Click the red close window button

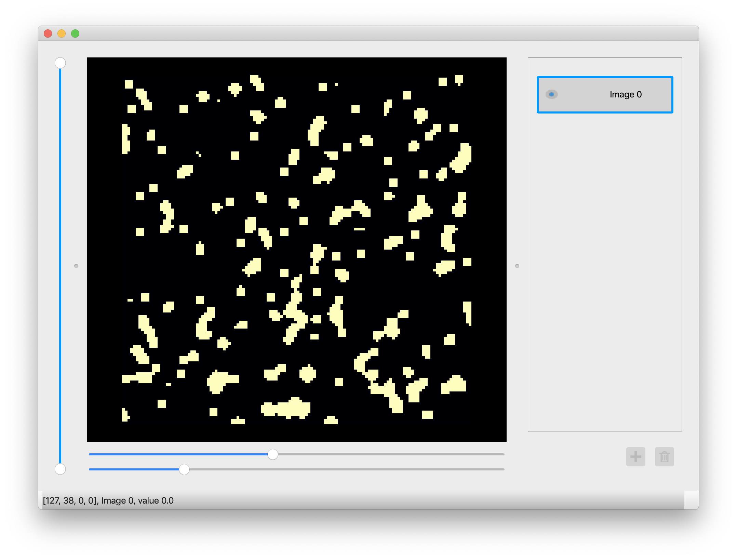pyautogui.click(x=48, y=34)
